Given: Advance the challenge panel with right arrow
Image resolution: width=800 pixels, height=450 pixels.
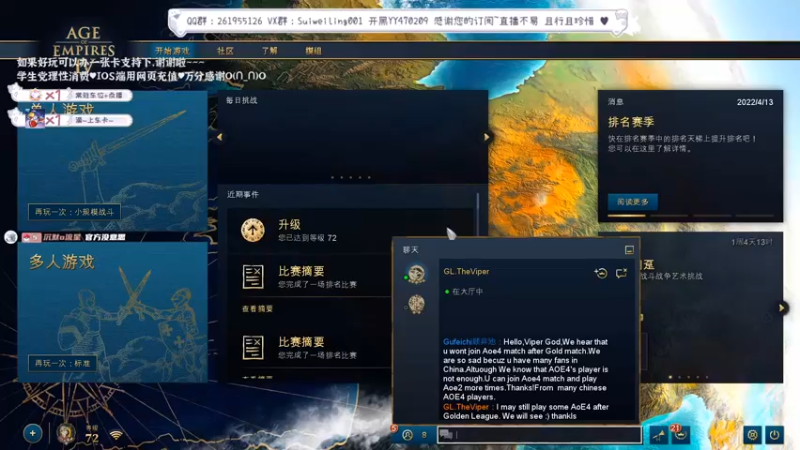Looking at the screenshot, I should (x=781, y=308).
